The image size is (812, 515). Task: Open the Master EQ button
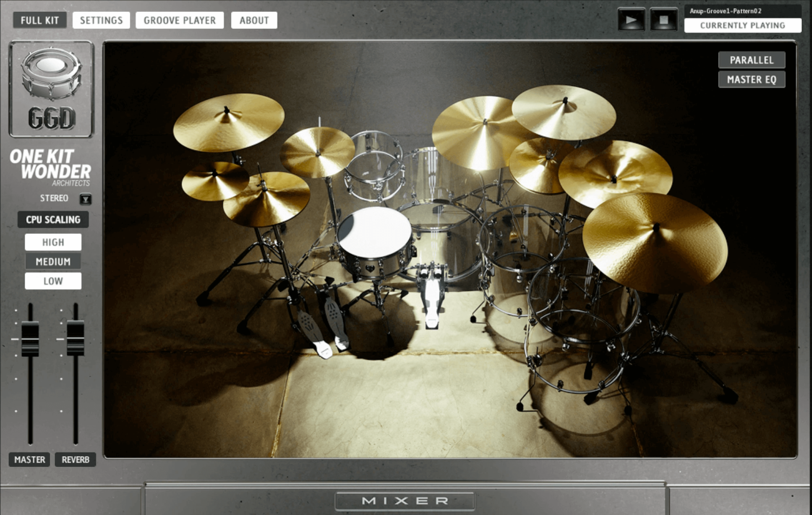[x=751, y=79]
